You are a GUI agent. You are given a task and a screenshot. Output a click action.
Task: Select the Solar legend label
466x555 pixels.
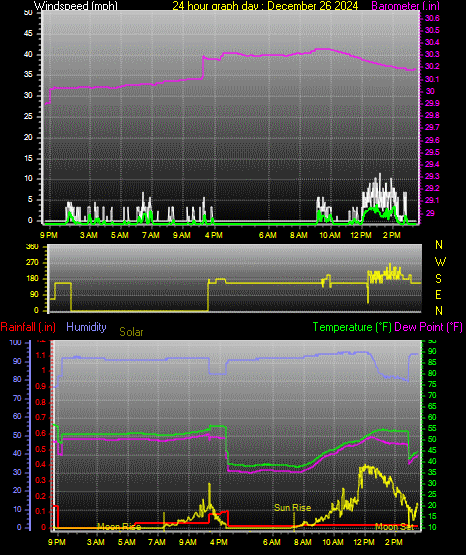point(131,332)
